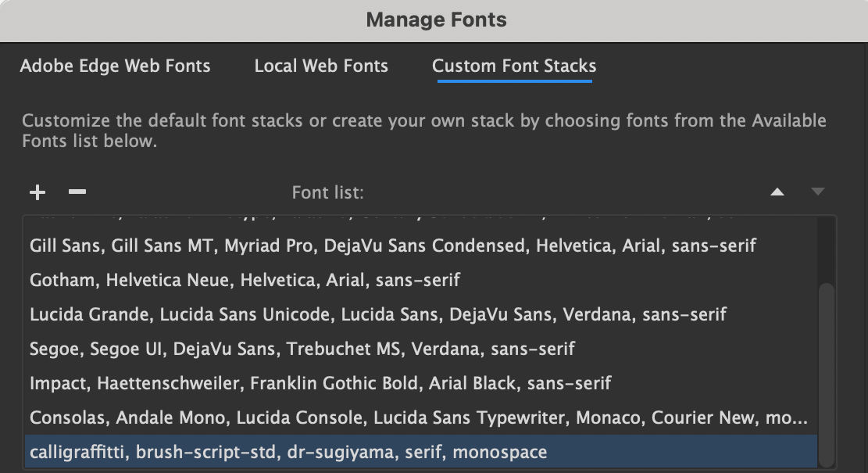Screen dimensions: 868x473
Task: Click scrollbar track above the scroll thumb
Action: coord(827,250)
